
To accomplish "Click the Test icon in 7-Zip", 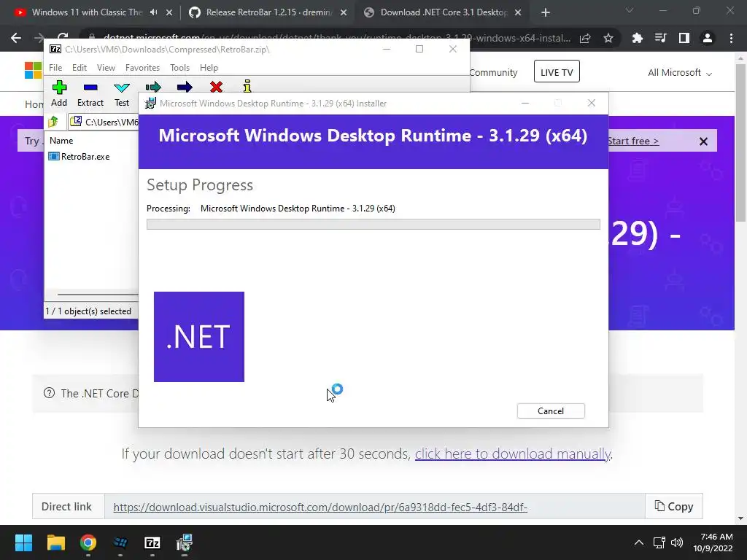I will [122, 94].
